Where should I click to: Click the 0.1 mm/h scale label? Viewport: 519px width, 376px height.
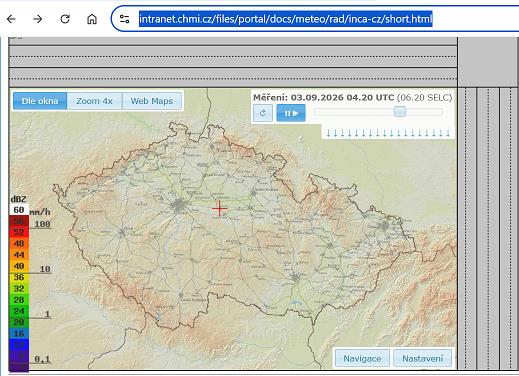42,359
